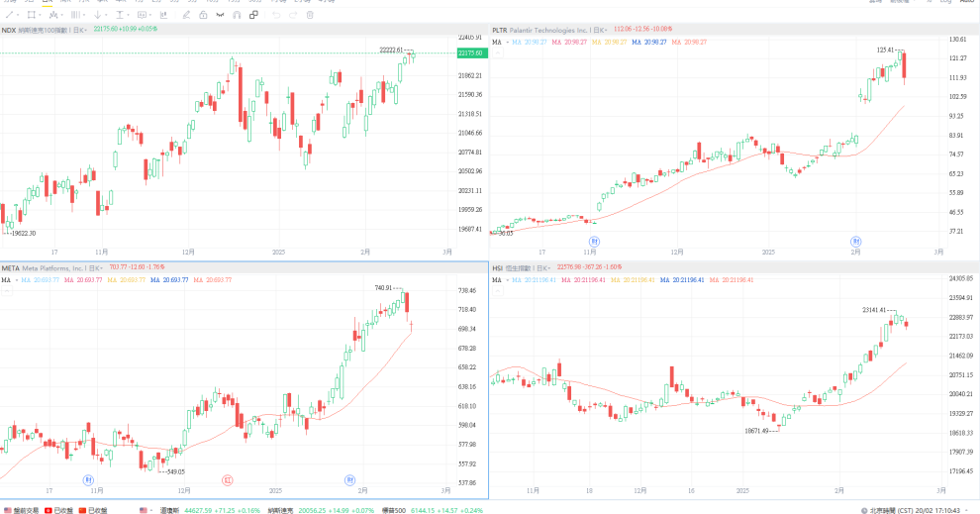Open META chart period dropdown 日K
Screen dimensions: 980x514
[96, 268]
